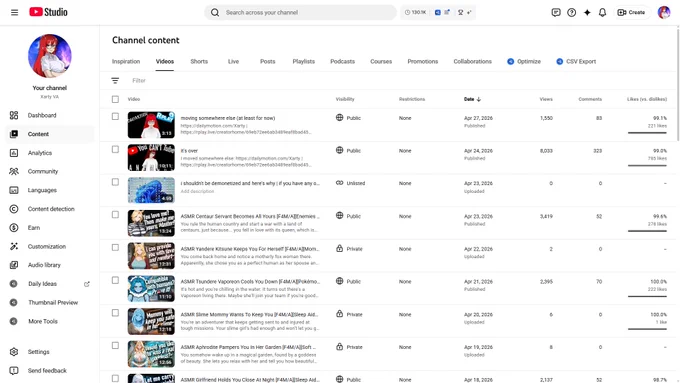The height and width of the screenshot is (383, 680).
Task: Click the sparkle AI assistant icon
Action: coord(587,13)
